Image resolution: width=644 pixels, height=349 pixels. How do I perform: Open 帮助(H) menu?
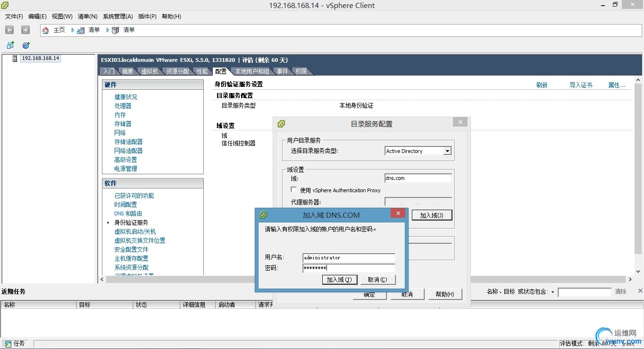(171, 17)
